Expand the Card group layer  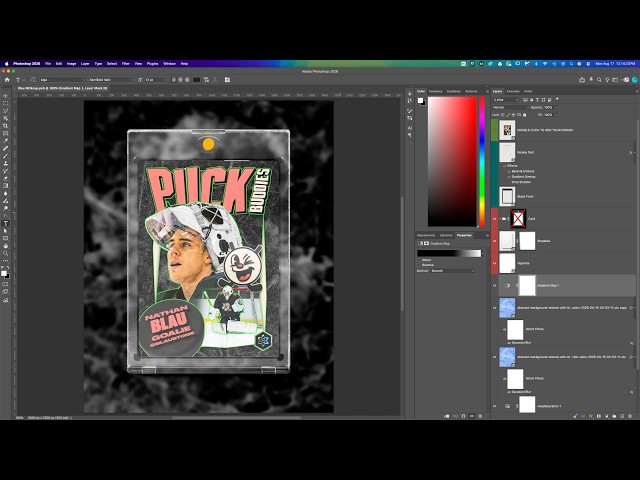[x=500, y=219]
